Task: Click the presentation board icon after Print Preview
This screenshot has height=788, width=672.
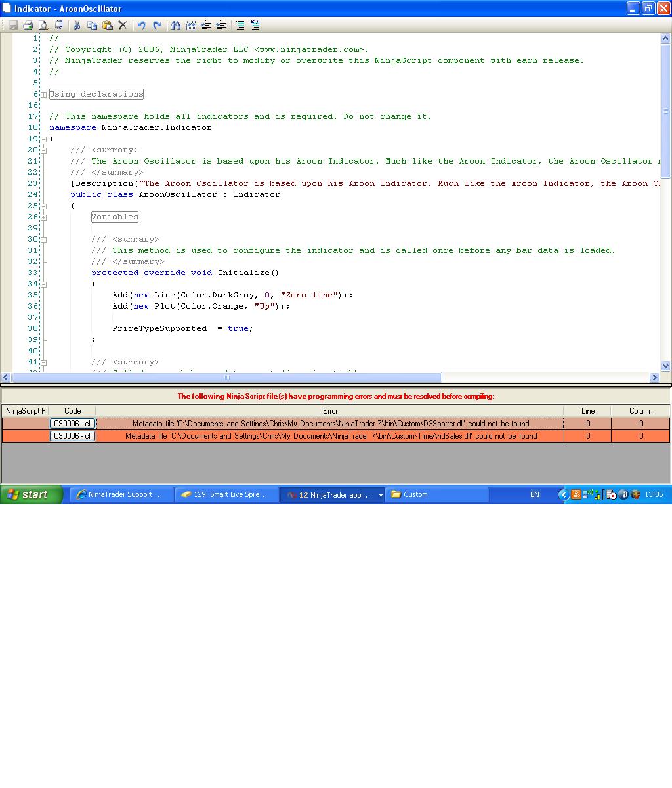Action: coord(59,25)
